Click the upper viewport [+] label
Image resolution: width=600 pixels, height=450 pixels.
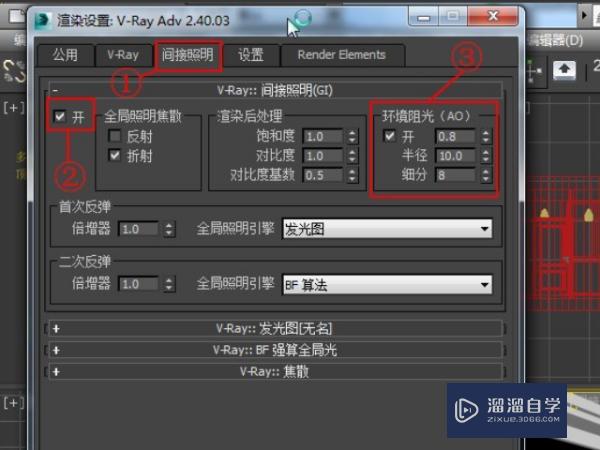(14, 108)
